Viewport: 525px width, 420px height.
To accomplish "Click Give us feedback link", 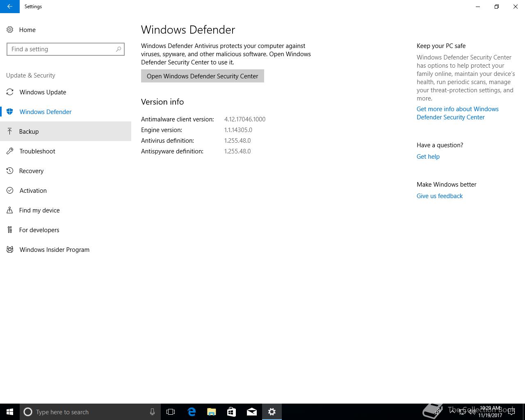I will pyautogui.click(x=440, y=196).
